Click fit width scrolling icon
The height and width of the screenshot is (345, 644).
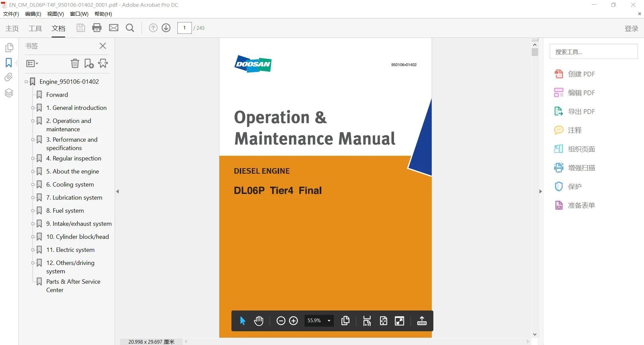point(367,321)
